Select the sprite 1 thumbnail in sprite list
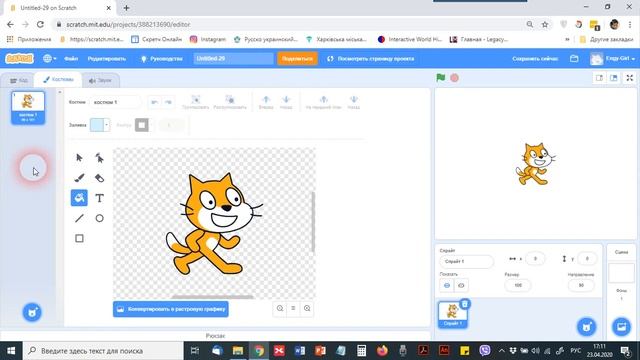640x360 pixels. pos(452,314)
